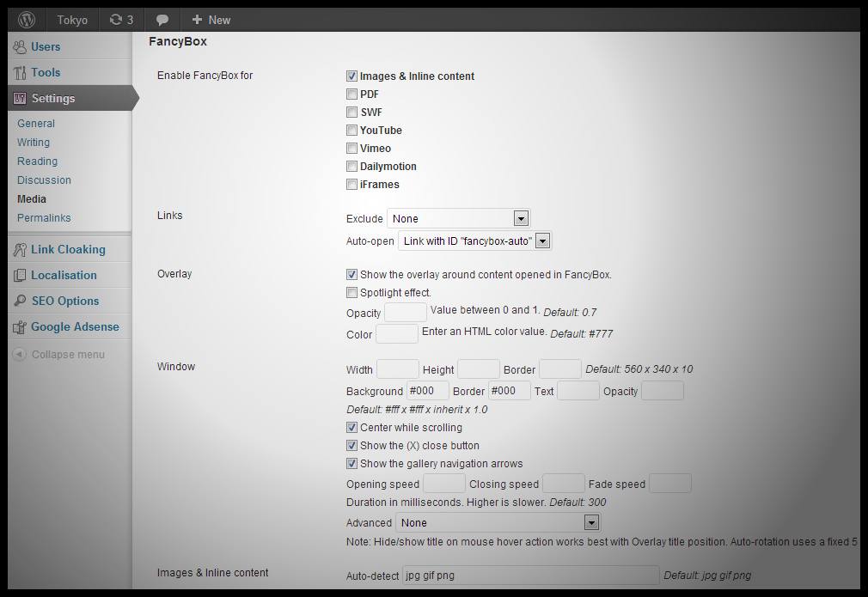Click the New content button
The height and width of the screenshot is (597, 868).
211,20
